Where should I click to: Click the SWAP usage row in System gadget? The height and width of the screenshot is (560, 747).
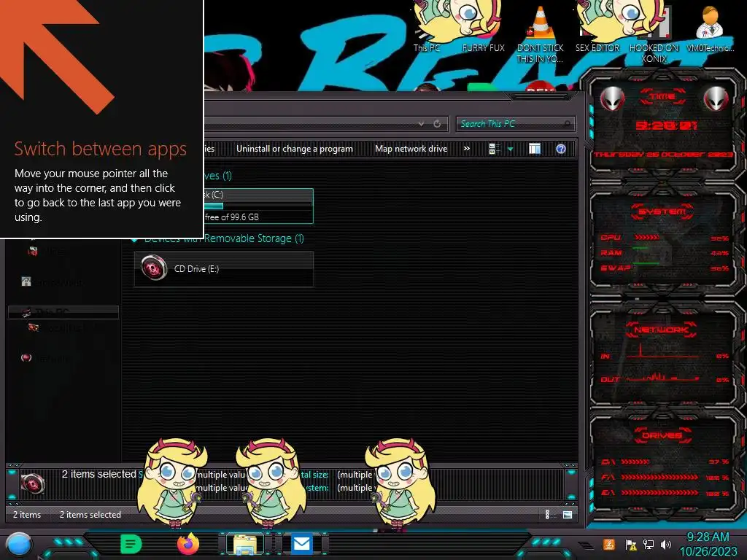[665, 268]
